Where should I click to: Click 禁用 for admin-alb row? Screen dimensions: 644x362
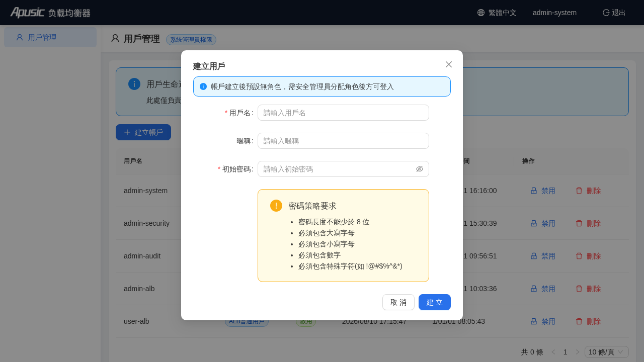coord(543,289)
